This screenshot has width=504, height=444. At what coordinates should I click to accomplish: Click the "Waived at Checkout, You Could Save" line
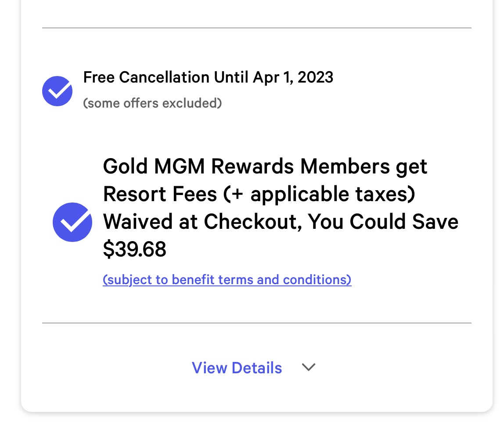(x=281, y=222)
